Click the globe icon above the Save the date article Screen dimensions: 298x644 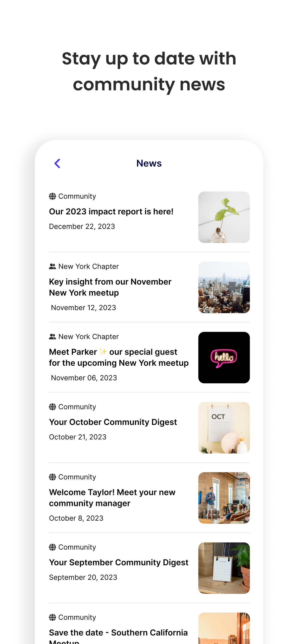pos(52,617)
